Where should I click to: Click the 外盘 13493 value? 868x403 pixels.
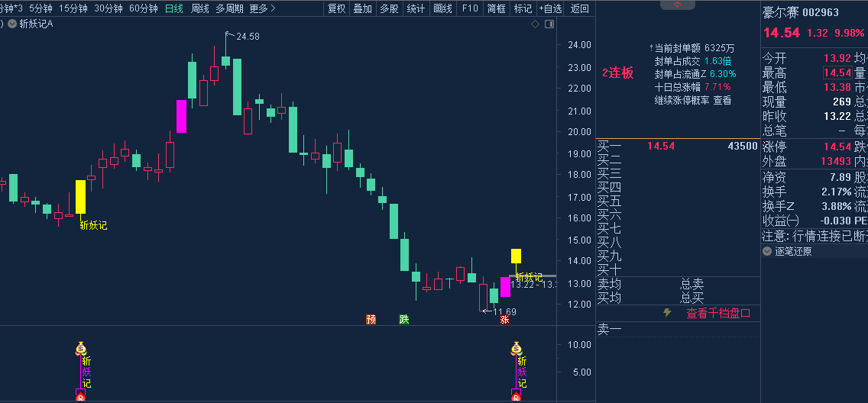tap(836, 161)
